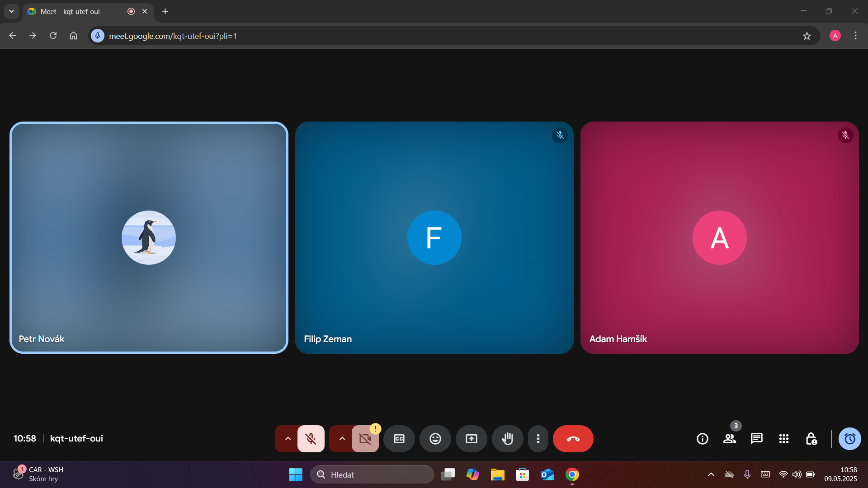868x488 pixels.
Task: Open the tab search chevron in Chrome
Action: (11, 11)
